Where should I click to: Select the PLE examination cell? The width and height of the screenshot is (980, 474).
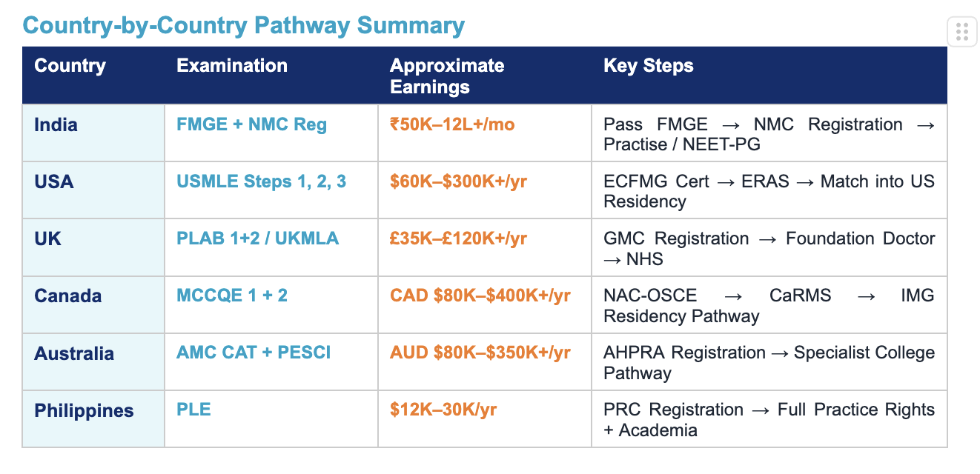[x=193, y=410]
